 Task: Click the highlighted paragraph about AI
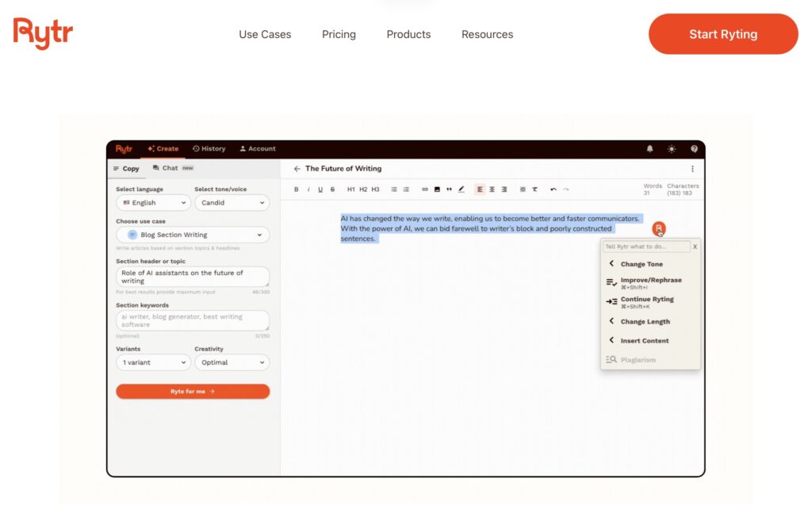pos(490,228)
